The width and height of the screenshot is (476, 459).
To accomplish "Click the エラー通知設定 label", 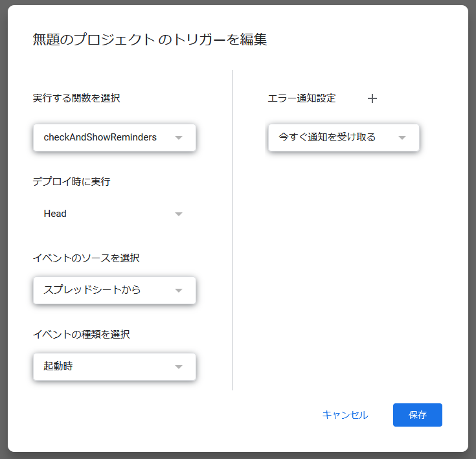I will click(301, 98).
